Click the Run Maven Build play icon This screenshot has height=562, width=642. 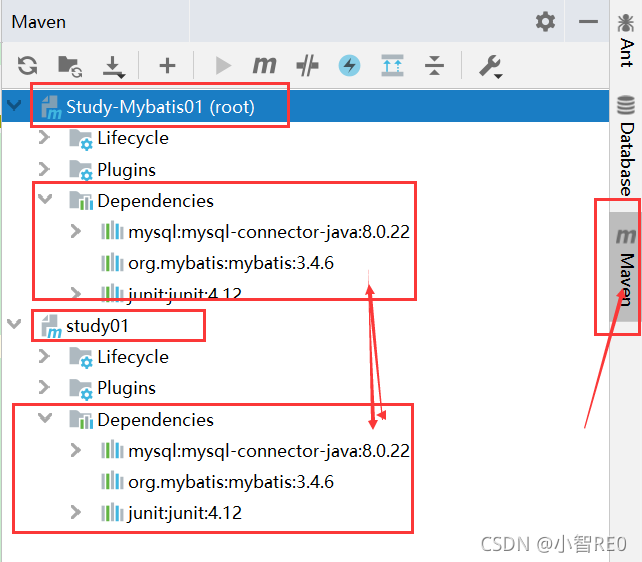(223, 65)
